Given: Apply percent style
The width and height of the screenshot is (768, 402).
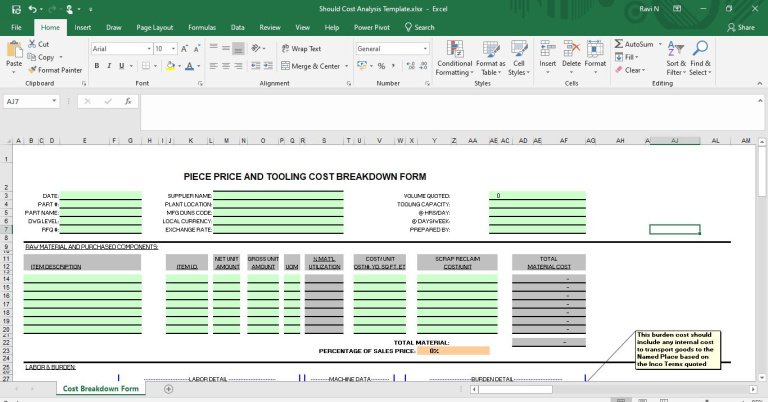Looking at the screenshot, I should coord(381,66).
